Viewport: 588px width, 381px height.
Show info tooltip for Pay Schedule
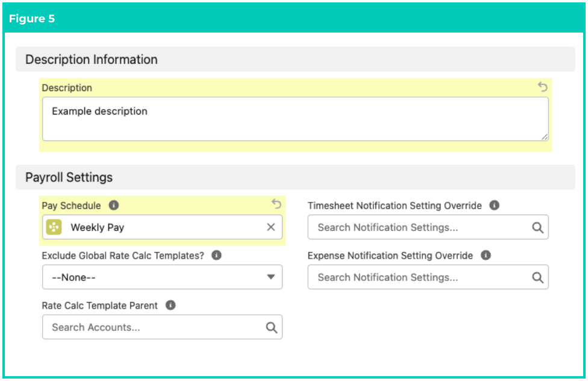[114, 206]
